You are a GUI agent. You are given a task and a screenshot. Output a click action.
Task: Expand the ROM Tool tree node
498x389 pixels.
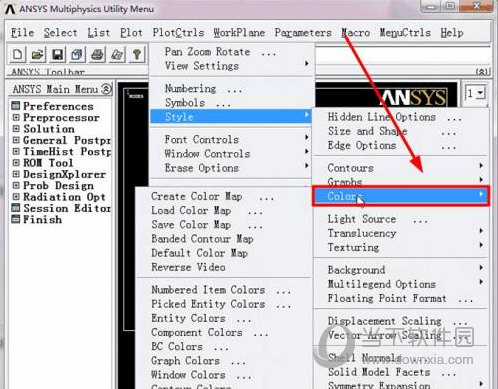[16, 163]
